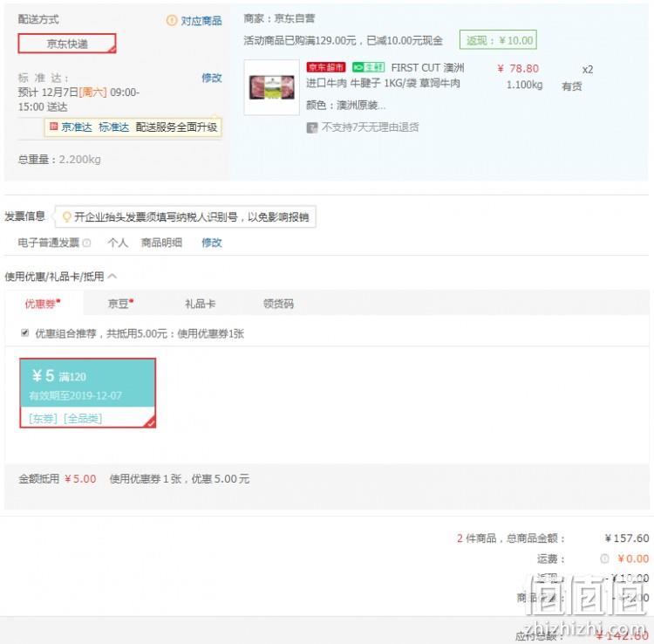Click the lightbulb icon in invoice tip

pos(66,217)
